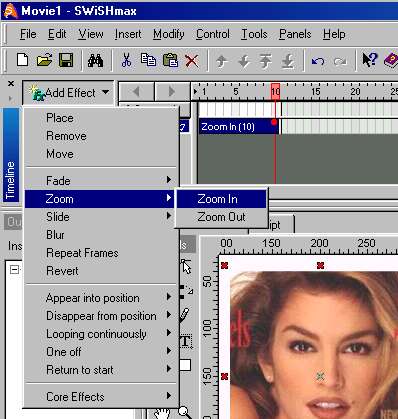Click the Paste clipboard icon
Image resolution: width=398 pixels, height=419 pixels.
(170, 61)
